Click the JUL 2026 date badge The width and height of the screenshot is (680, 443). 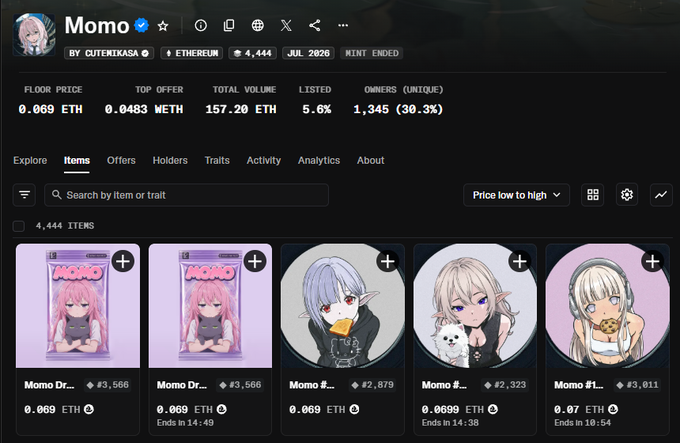point(308,53)
